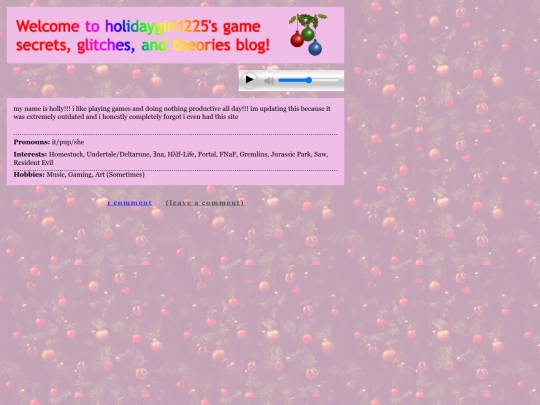Click "secrets, glitches, and theories blog!" heading line
Image resolution: width=540 pixels, height=405 pixels.
pos(143,45)
